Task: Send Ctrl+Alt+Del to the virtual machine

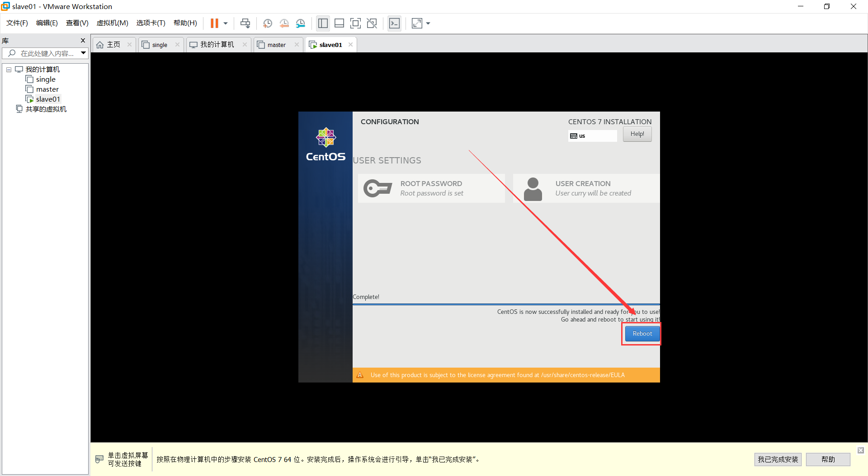Action: (x=245, y=23)
